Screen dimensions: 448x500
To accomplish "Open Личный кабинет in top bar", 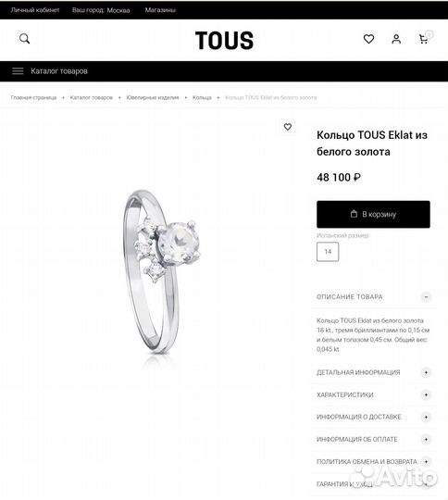I will [x=35, y=10].
